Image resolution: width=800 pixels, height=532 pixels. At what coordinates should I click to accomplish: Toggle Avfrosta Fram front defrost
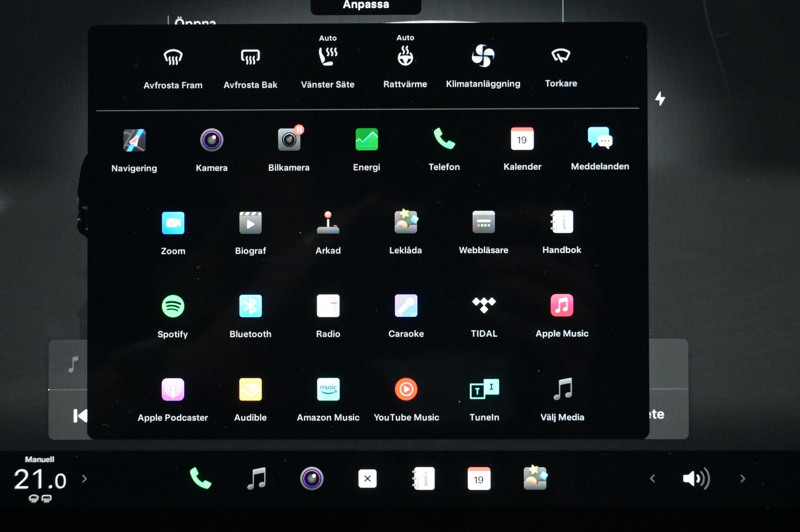point(173,57)
